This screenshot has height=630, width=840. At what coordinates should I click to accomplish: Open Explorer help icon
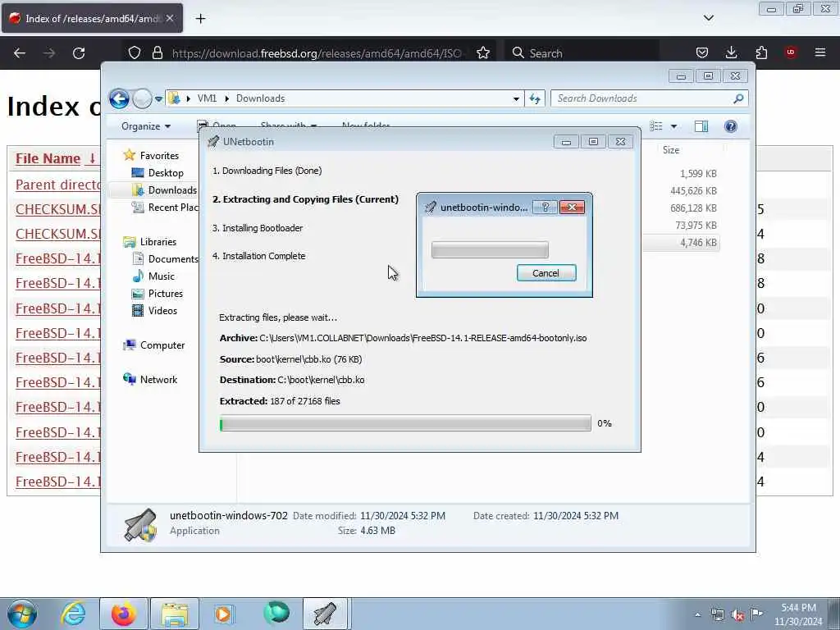coord(731,126)
